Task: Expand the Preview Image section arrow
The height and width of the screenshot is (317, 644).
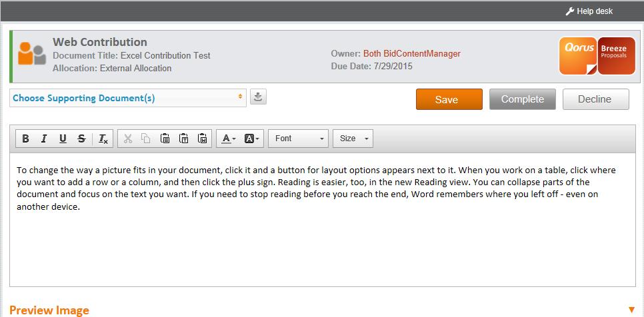Action: 632,310
